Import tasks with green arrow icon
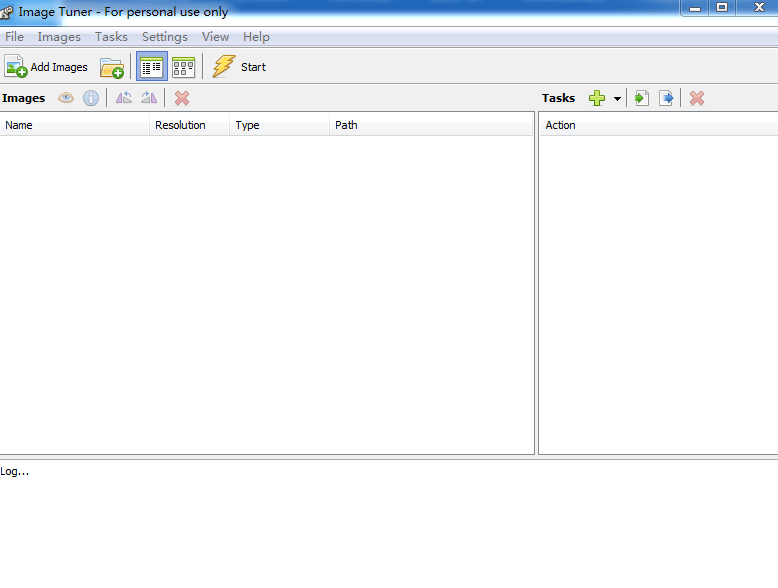Screen dimensions: 778x588 click(642, 98)
